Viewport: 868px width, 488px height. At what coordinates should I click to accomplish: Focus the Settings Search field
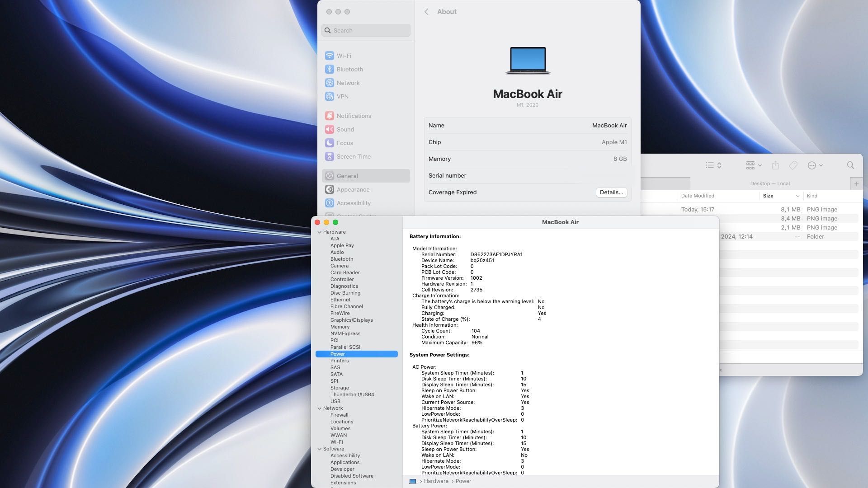[x=366, y=30]
